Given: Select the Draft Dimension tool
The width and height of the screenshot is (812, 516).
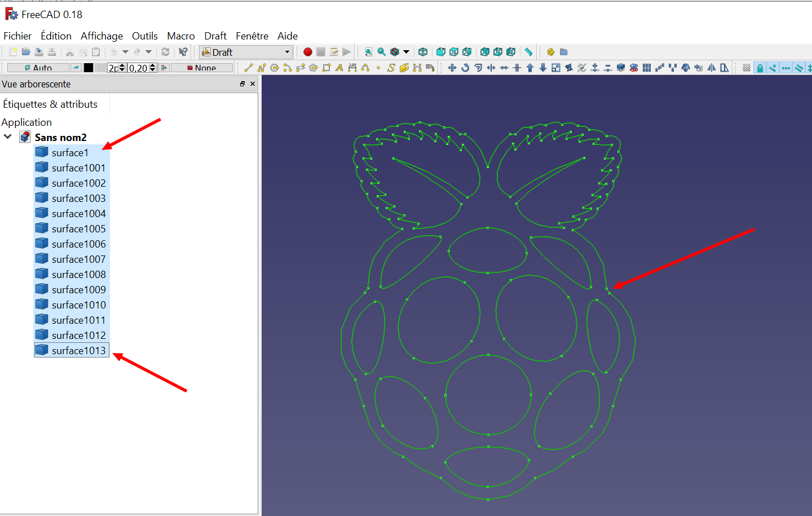Looking at the screenshot, I should click(352, 68).
